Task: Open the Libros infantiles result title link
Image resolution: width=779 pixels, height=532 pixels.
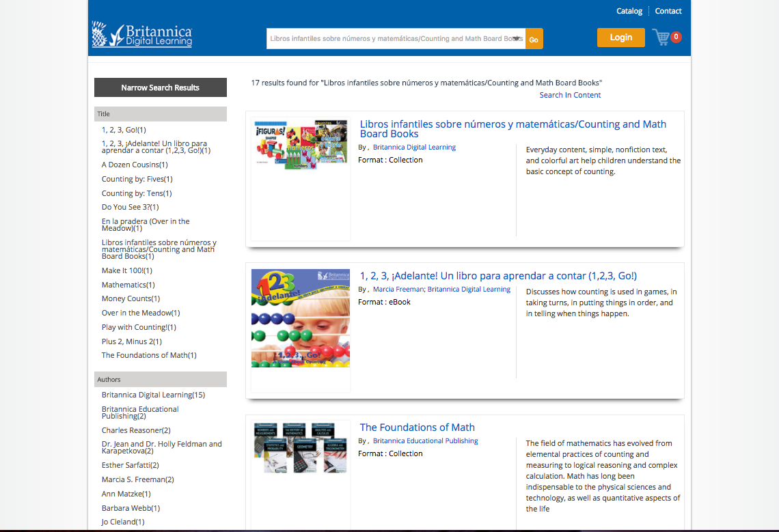Action: click(512, 128)
